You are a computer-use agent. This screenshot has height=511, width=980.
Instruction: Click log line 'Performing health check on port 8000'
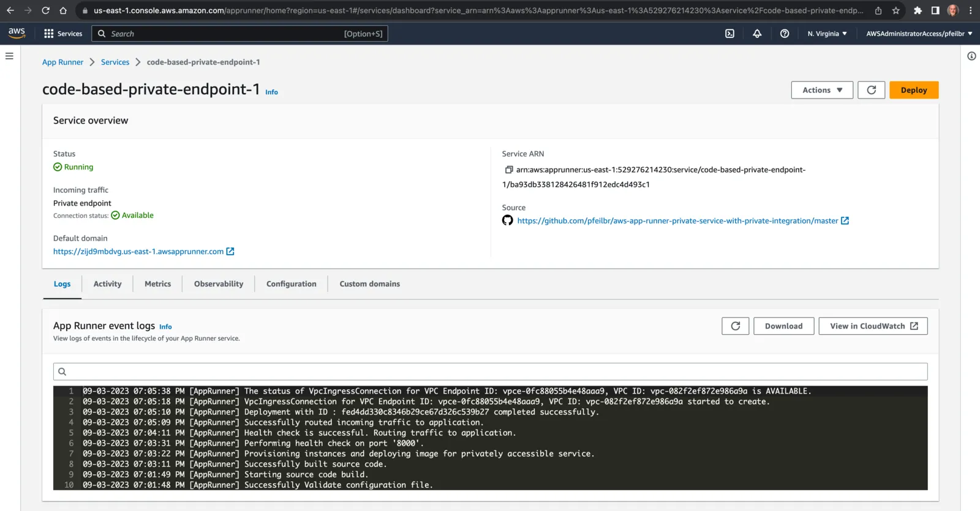[253, 443]
